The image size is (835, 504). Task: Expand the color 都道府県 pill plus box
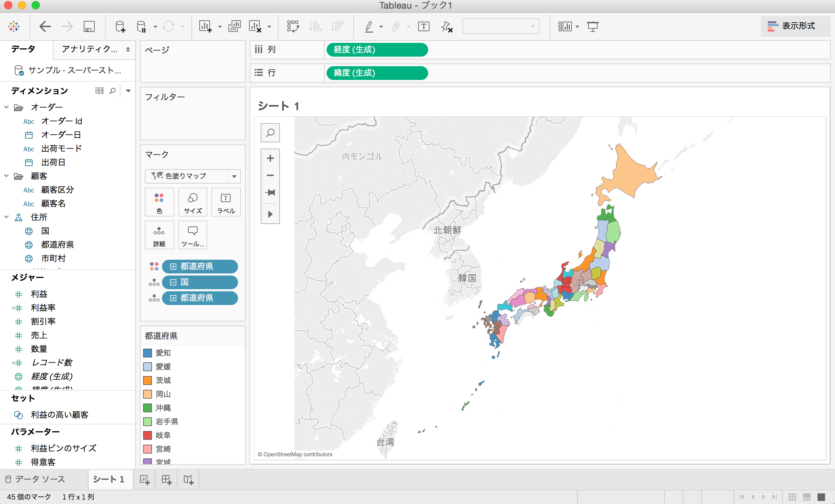pyautogui.click(x=173, y=267)
